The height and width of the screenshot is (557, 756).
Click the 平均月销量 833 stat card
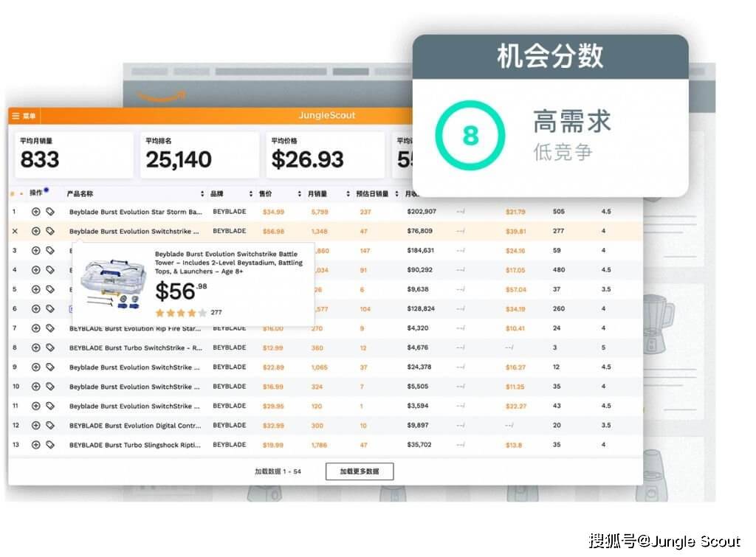point(74,155)
